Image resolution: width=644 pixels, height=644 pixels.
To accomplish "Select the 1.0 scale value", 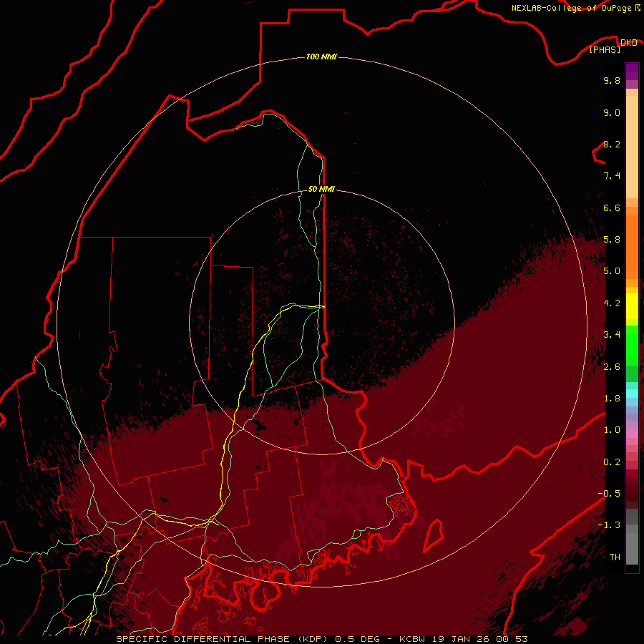I will (612, 430).
